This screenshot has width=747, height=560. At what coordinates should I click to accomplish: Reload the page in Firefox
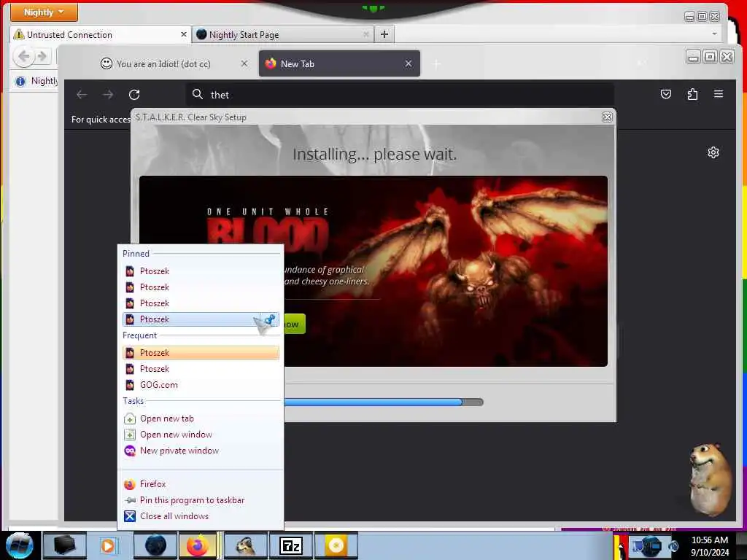[134, 95]
